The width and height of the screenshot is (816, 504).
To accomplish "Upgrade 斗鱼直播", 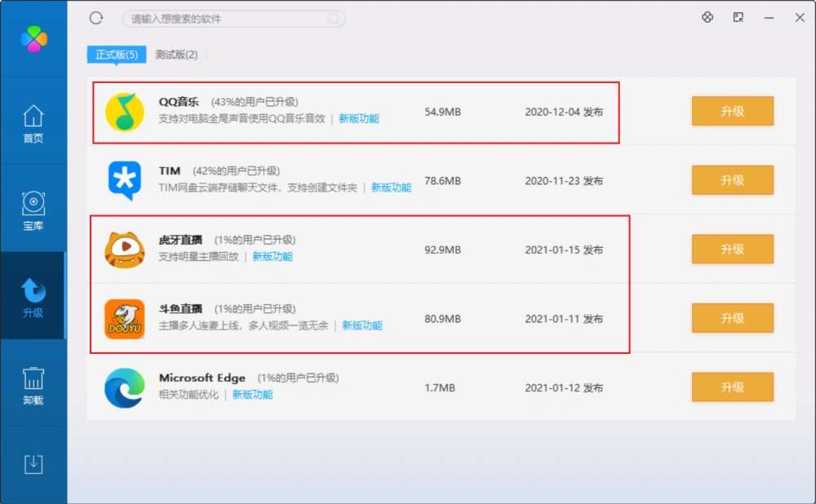I will pos(732,318).
